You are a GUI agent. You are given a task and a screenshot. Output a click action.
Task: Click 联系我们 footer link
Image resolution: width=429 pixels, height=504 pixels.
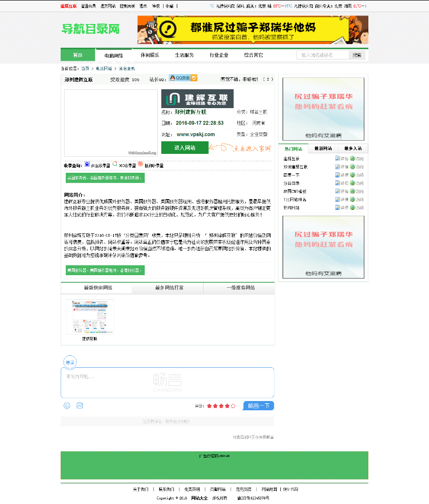click(166, 489)
